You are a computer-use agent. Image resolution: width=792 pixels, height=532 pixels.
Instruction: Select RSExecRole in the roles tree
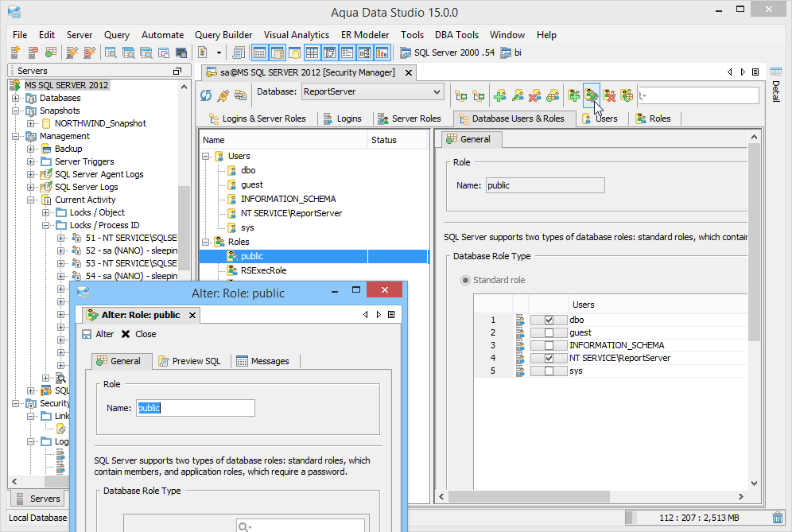263,270
